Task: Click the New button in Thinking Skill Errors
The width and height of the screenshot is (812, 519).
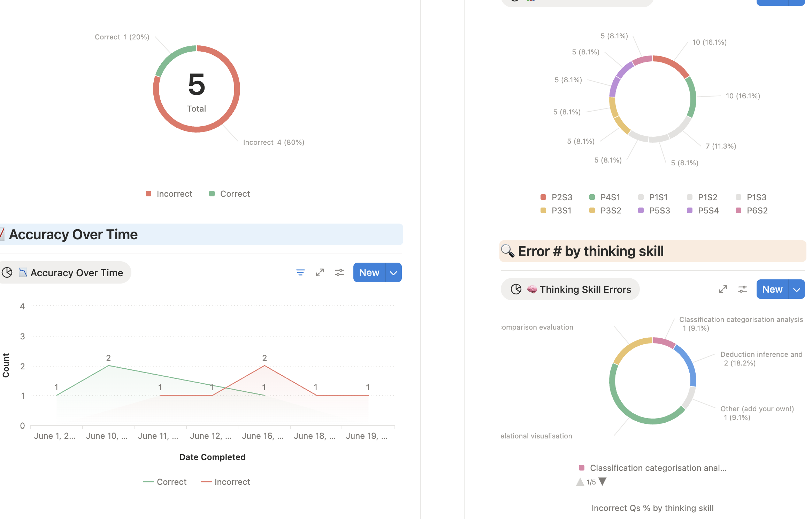Action: (772, 289)
